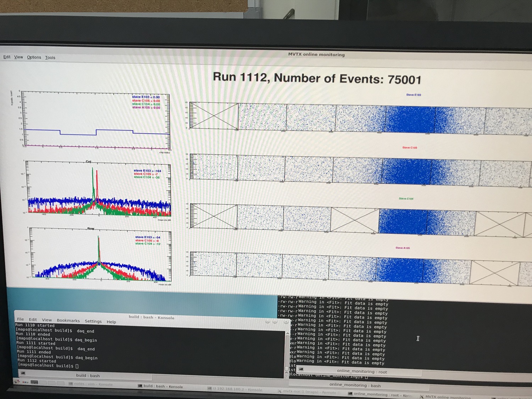Click the crossed-out first chip in Stave C104
Image resolution: width=532 pixels, height=399 pixels.
(214, 216)
